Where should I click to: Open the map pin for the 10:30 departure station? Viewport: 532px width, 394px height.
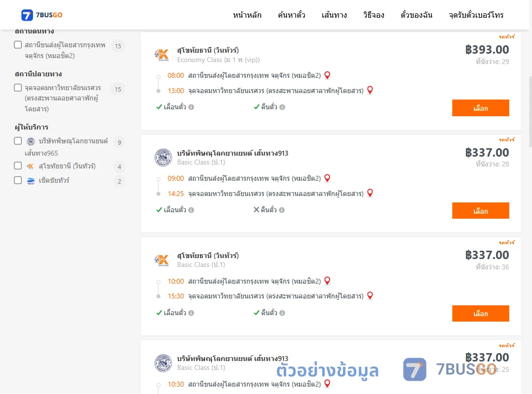328,384
